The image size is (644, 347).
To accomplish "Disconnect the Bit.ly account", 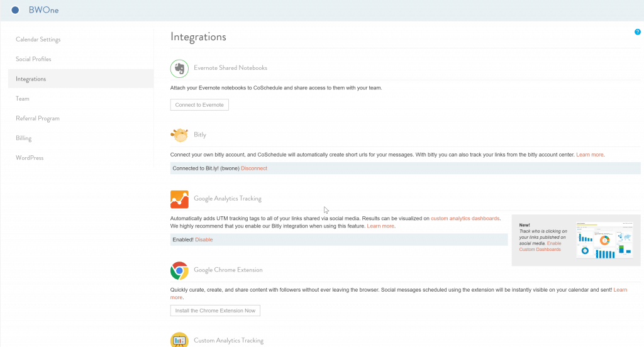I will (x=254, y=168).
